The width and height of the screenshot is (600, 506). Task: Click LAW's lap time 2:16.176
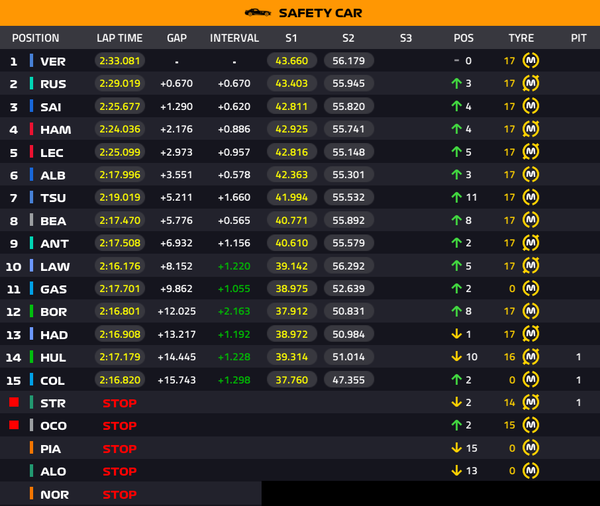(x=120, y=266)
